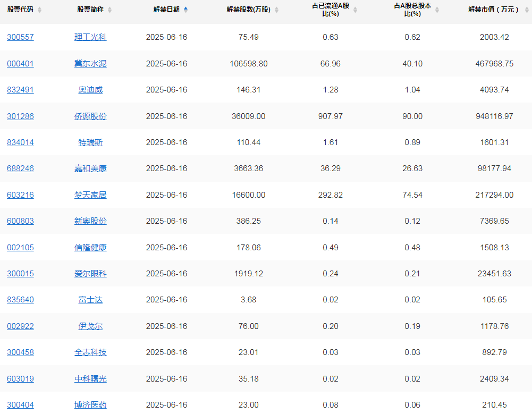Click the stock code 688246 link
Viewport: 532px width, 414px height.
tap(20, 168)
